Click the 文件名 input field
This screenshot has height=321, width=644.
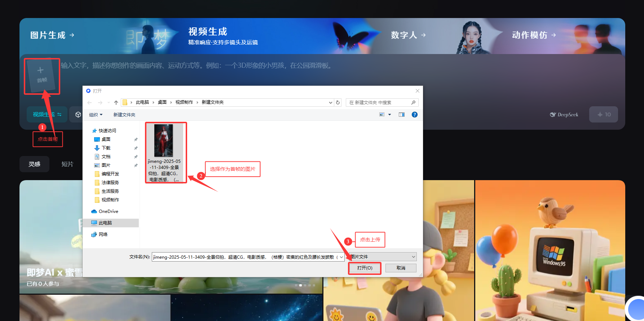point(245,257)
